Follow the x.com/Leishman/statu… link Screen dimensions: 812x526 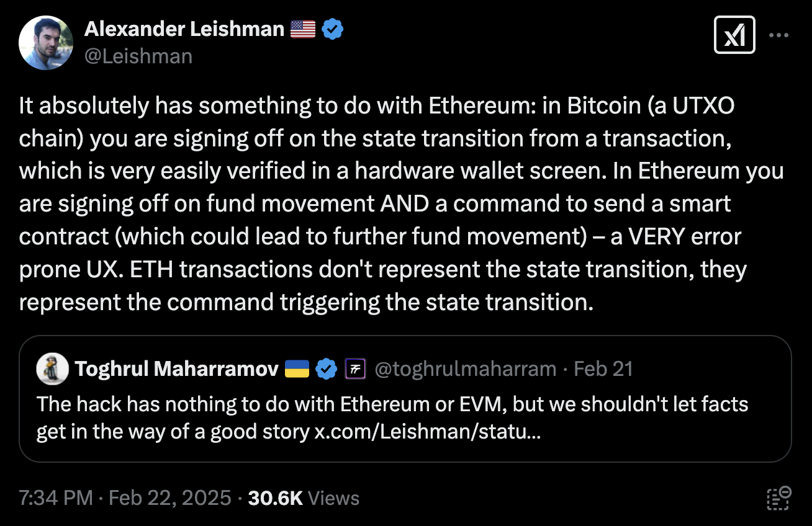click(x=428, y=432)
